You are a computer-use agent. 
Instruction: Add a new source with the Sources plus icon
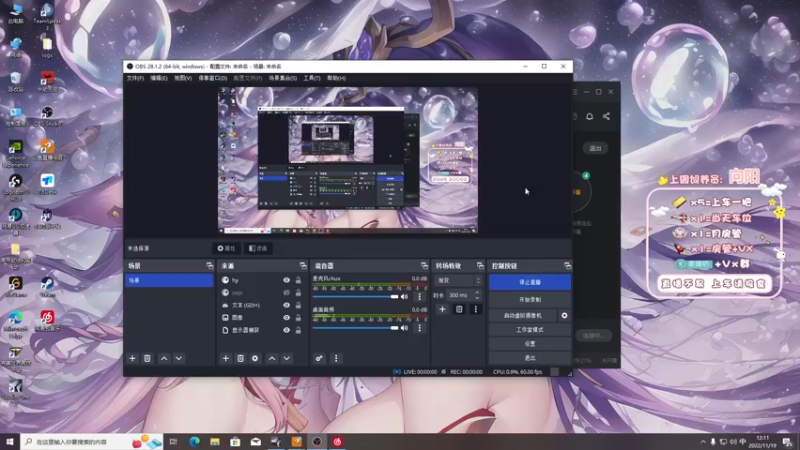click(226, 359)
